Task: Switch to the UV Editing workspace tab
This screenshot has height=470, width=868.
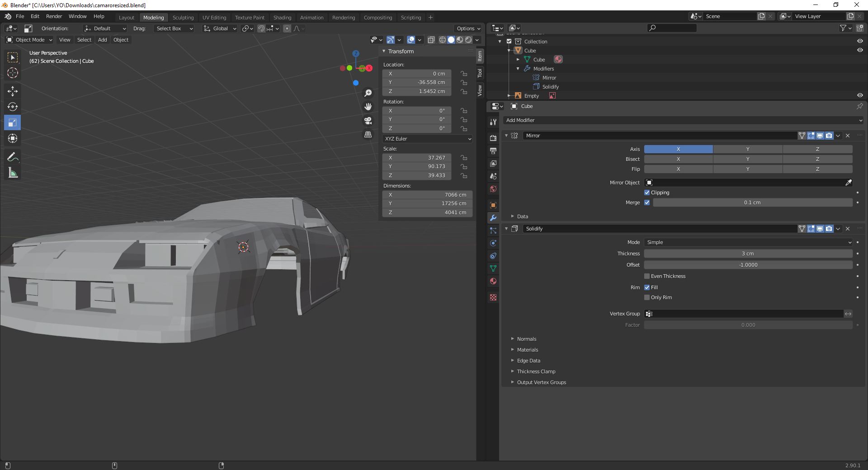Action: 214,18
